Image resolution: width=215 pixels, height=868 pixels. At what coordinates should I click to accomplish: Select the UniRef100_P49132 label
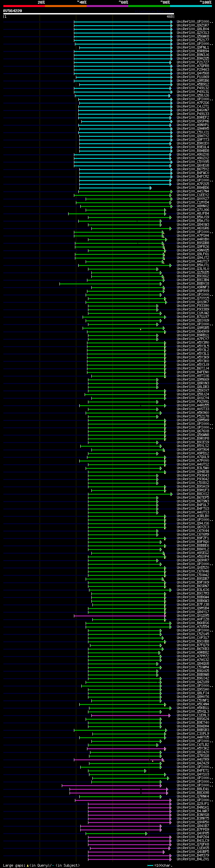[x=193, y=88]
